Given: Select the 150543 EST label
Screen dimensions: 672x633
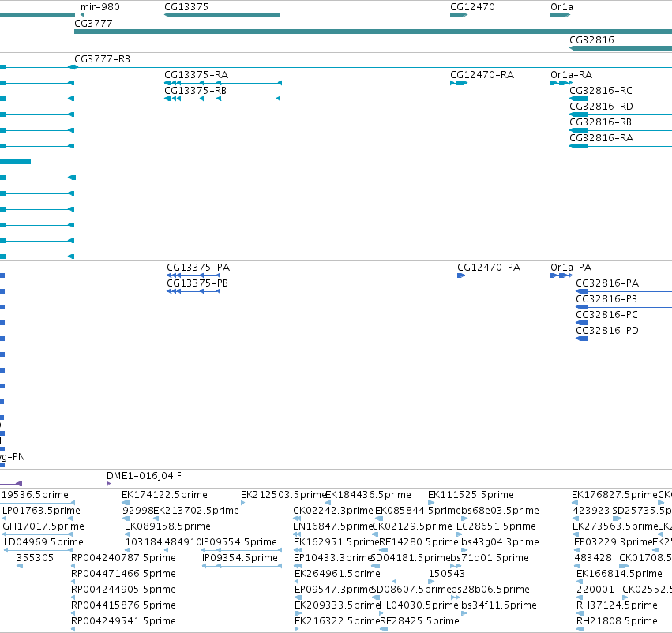Looking at the screenshot, I should tap(447, 574).
